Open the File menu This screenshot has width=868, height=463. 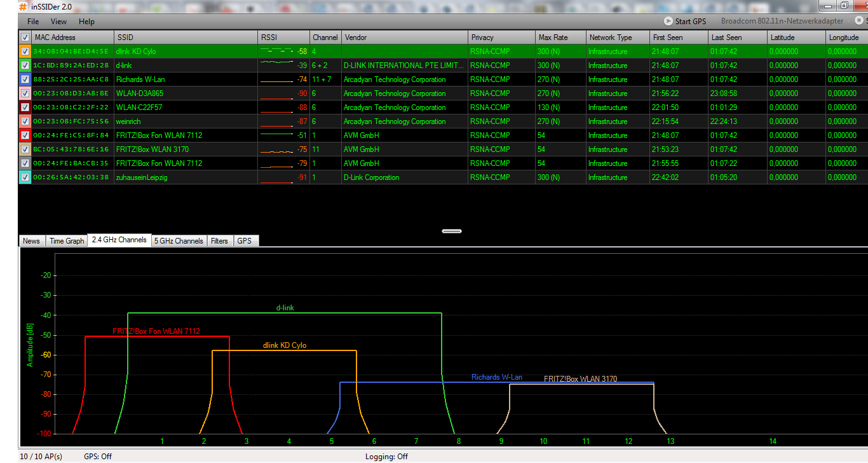(33, 22)
